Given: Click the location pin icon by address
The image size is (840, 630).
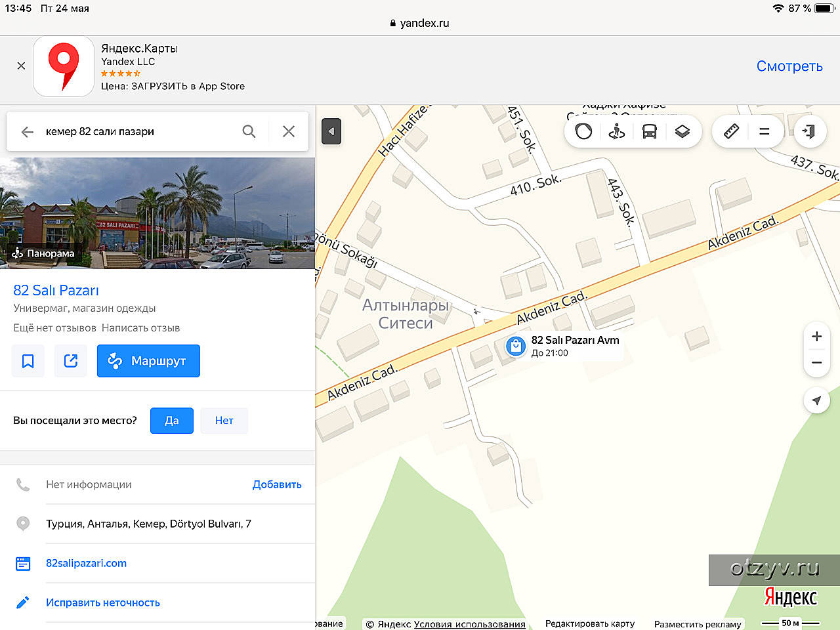Looking at the screenshot, I should click(x=23, y=524).
